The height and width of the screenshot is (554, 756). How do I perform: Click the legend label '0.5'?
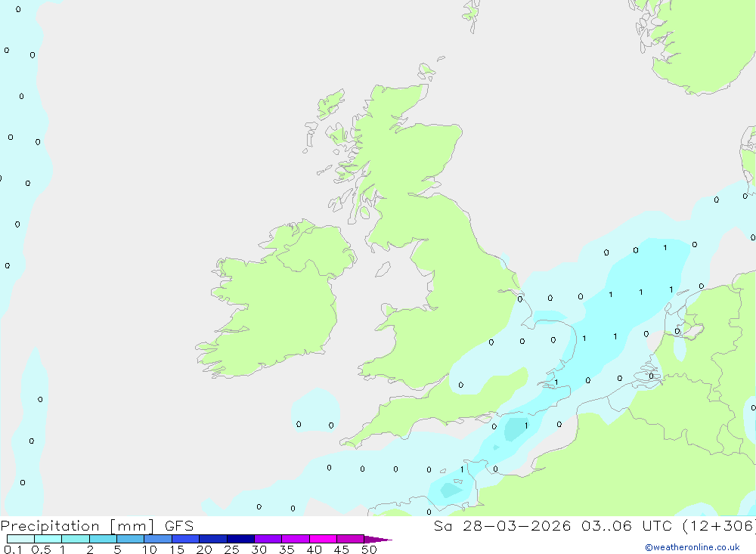[41, 549]
